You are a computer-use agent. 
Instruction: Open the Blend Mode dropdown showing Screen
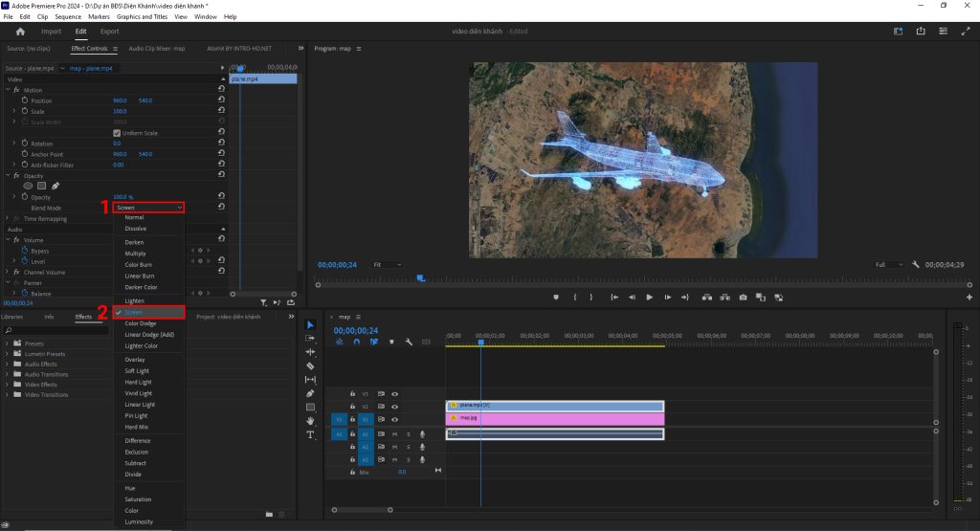click(148, 208)
